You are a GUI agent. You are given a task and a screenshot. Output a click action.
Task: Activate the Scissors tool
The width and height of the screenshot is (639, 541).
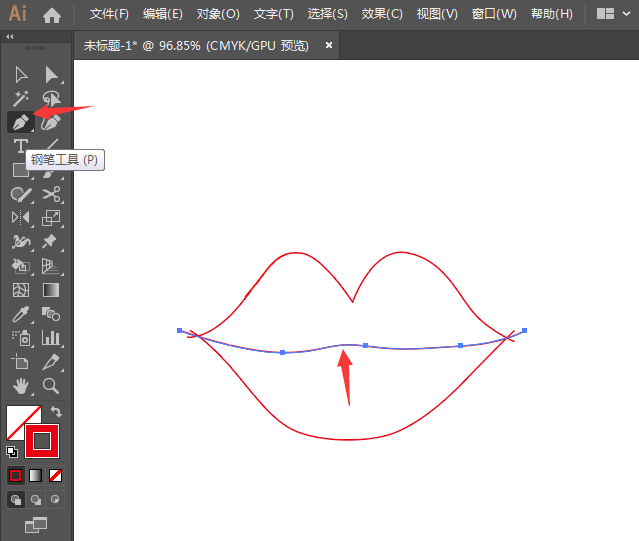coord(51,194)
